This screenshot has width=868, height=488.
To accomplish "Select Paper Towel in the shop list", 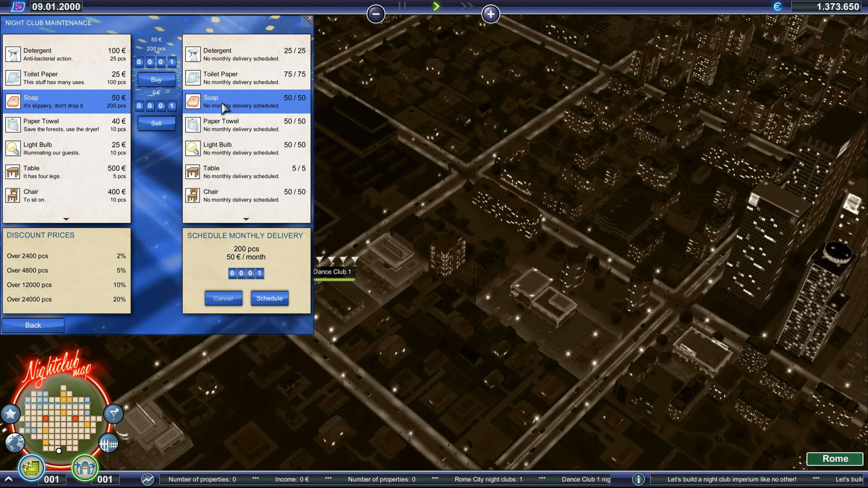I will (x=66, y=125).
